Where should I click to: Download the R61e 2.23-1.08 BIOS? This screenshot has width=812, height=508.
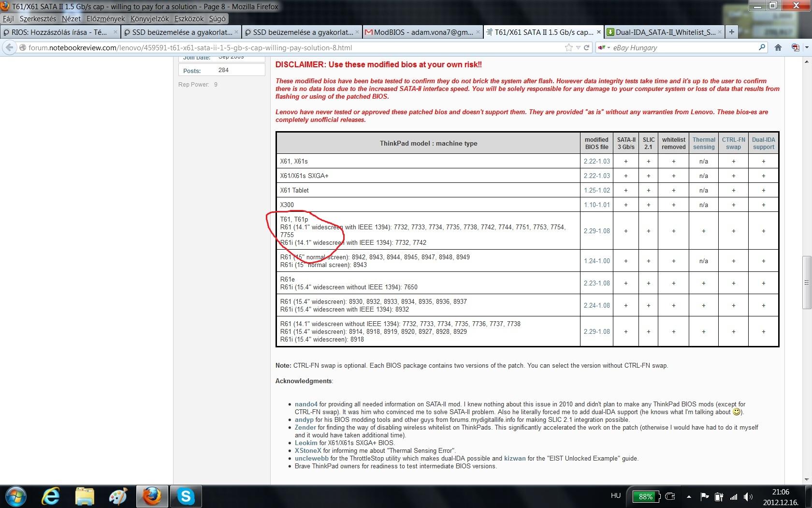(x=596, y=283)
